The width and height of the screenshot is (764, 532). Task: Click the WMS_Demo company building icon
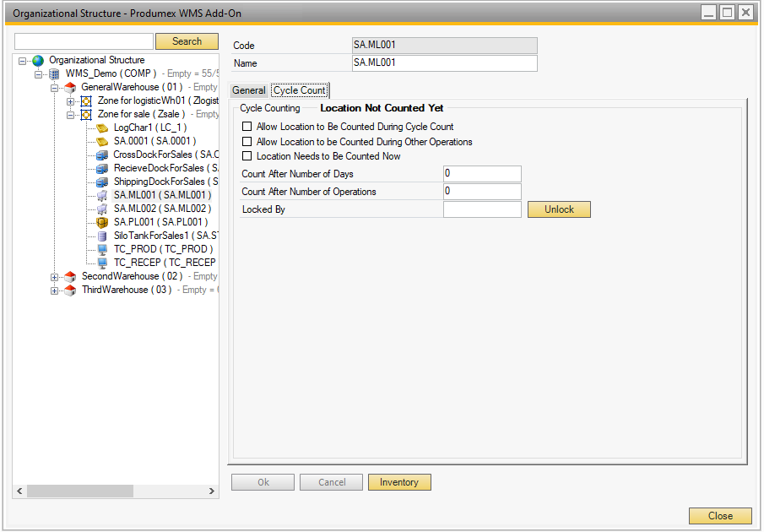54,74
